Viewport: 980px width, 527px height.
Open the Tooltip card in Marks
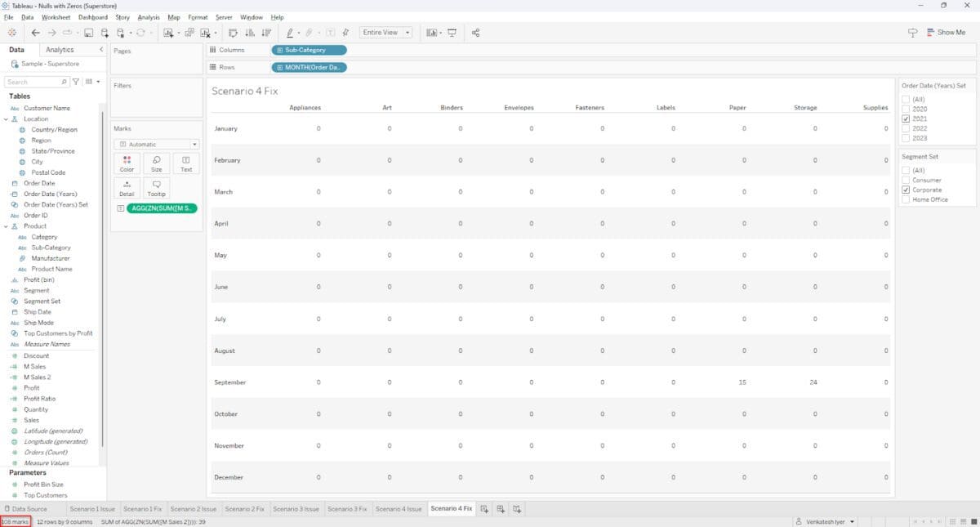(156, 188)
